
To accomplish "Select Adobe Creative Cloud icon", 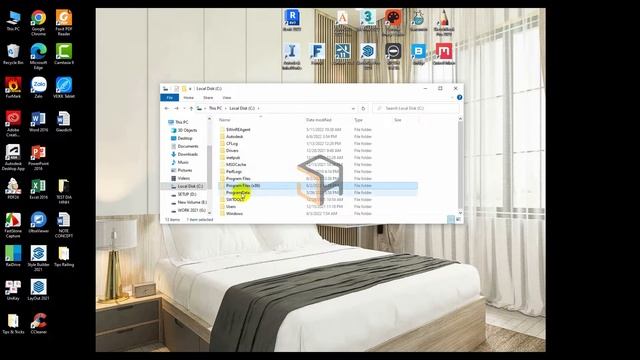I will [13, 123].
